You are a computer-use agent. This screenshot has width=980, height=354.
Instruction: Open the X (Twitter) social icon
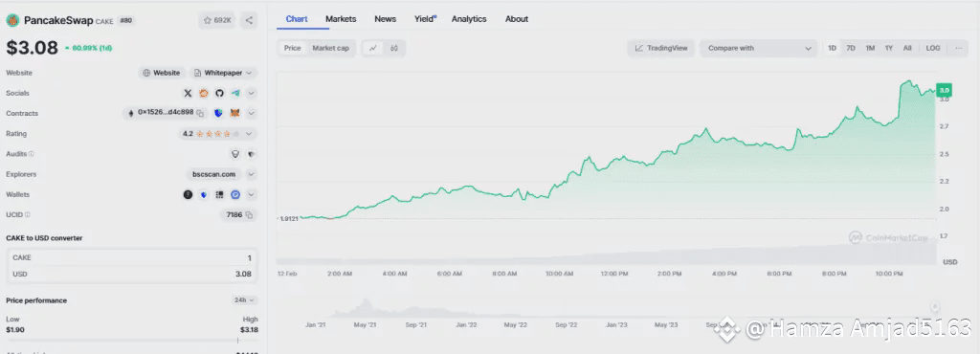(x=188, y=93)
